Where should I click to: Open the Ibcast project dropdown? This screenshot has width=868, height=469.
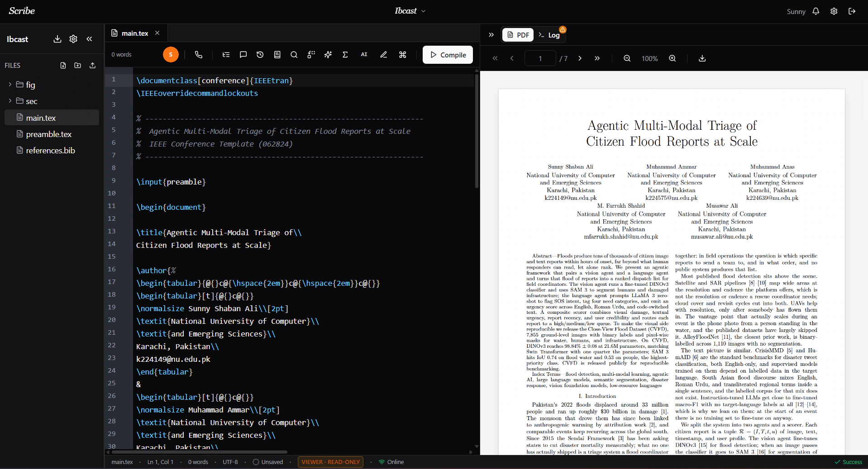pos(410,11)
